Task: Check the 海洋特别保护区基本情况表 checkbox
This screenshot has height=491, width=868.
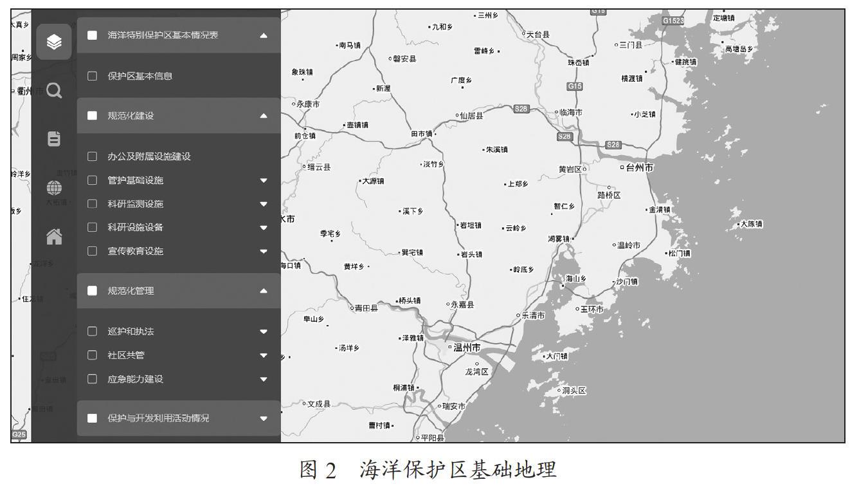Action: coord(92,35)
